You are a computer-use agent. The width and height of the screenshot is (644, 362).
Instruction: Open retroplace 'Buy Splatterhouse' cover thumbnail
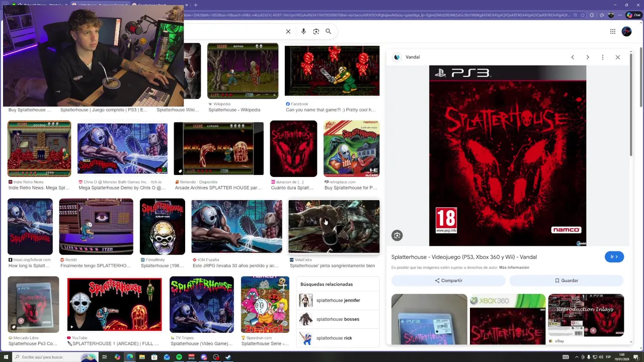(x=351, y=149)
